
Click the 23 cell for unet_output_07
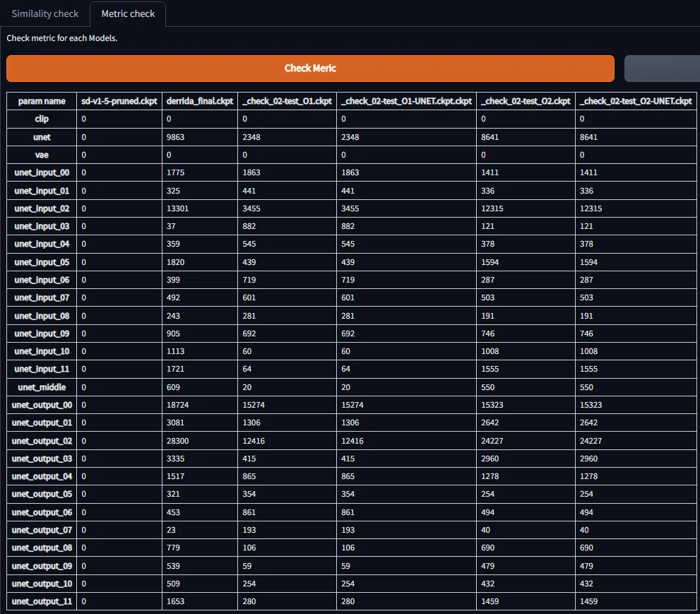(x=200, y=530)
